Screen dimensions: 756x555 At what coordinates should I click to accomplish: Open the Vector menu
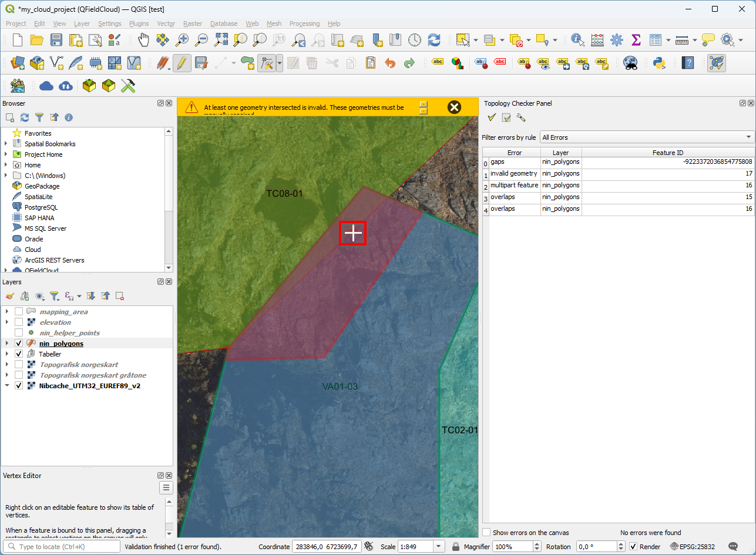(166, 23)
